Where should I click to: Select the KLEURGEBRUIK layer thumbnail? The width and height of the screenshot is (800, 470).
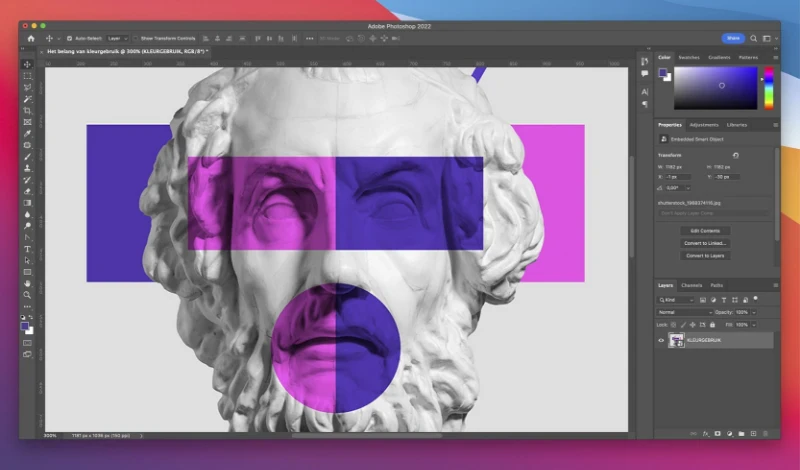[677, 340]
